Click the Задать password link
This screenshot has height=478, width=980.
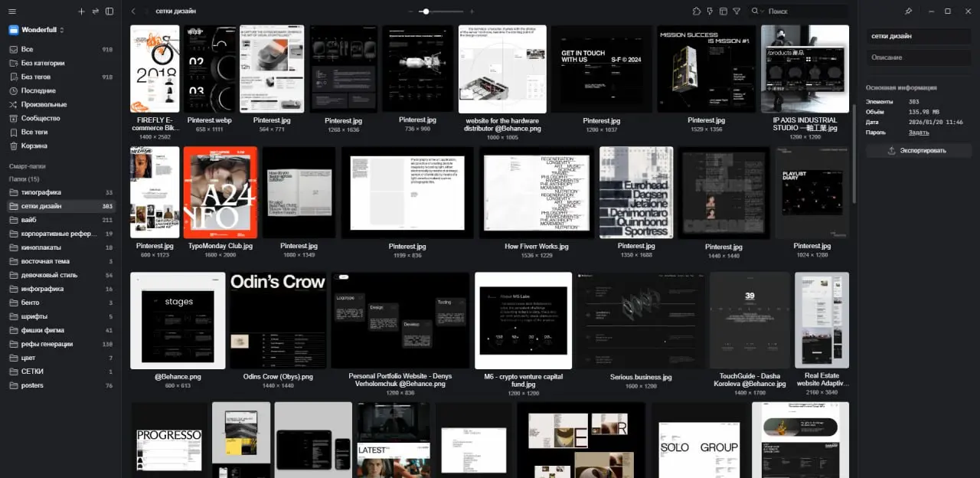coord(919,133)
